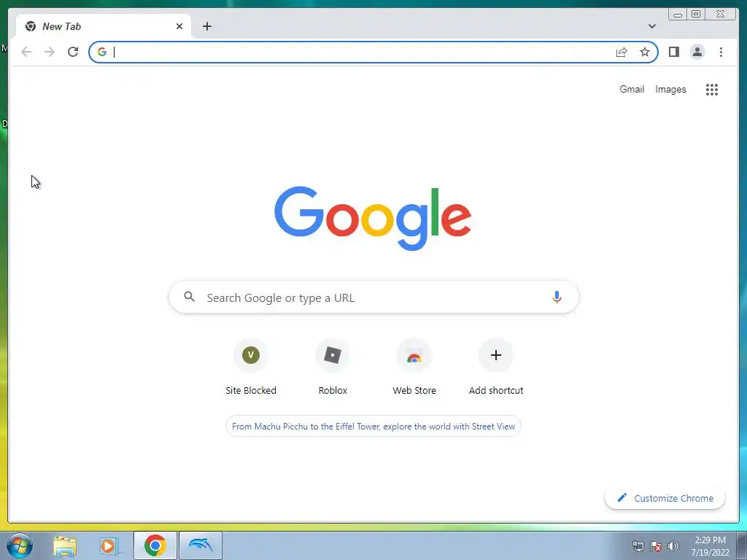This screenshot has height=560, width=747.
Task: Click the Chrome taskbar icon
Action: coord(155,545)
